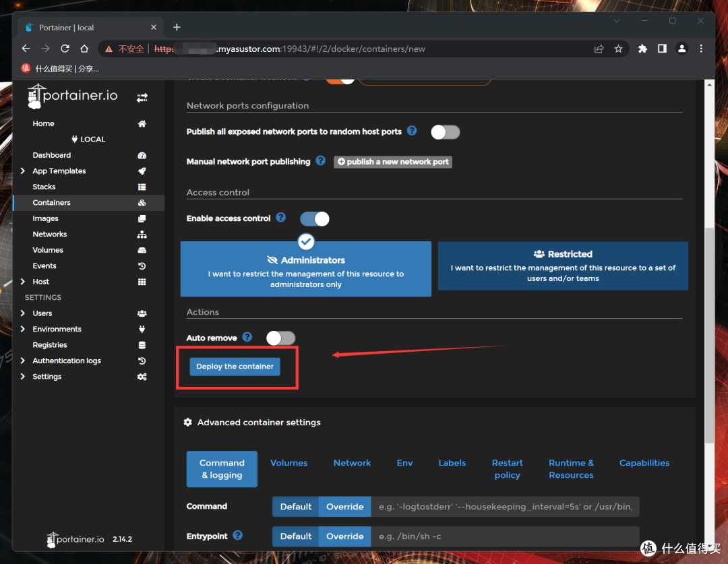Click help icon beside Enable access control
The height and width of the screenshot is (564, 728).
point(281,218)
